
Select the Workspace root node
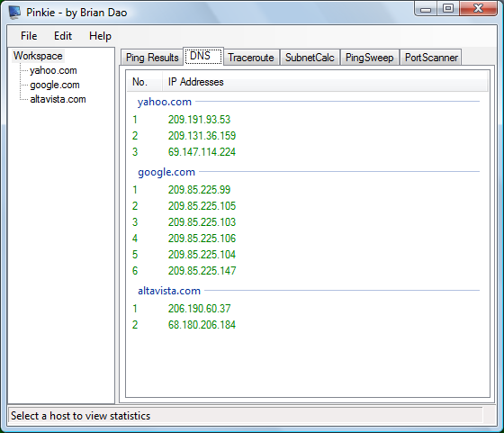pyautogui.click(x=38, y=56)
